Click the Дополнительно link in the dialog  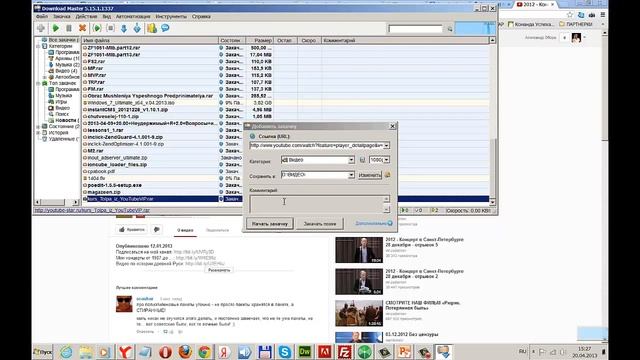[371, 223]
